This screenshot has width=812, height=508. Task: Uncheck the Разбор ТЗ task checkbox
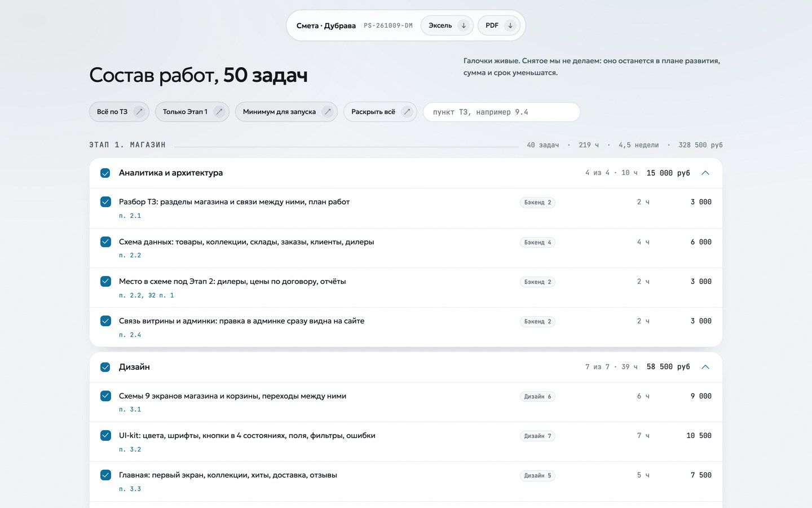coord(105,202)
